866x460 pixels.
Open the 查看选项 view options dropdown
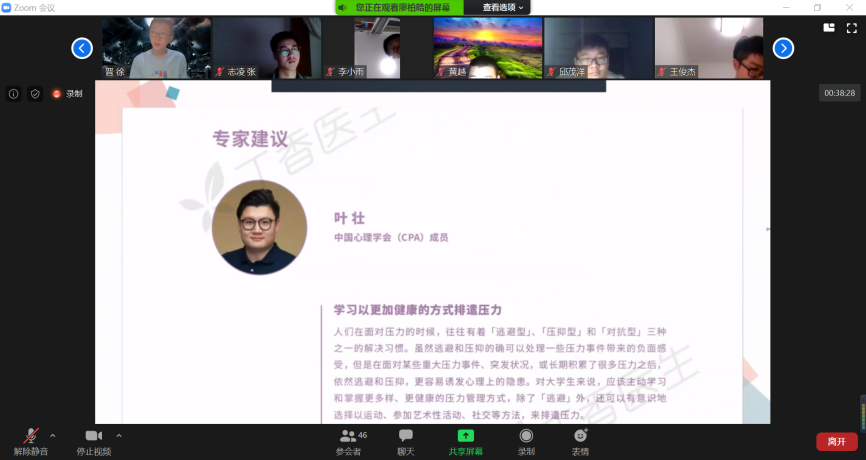pos(503,7)
